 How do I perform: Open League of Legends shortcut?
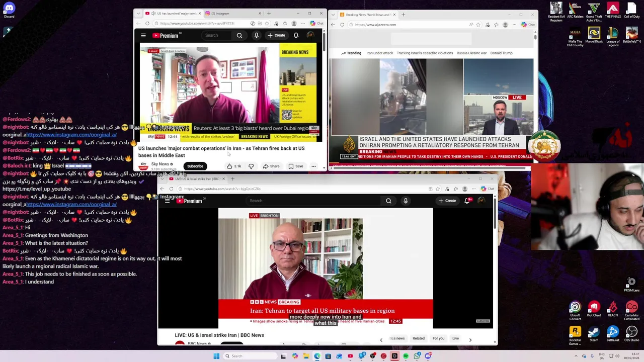click(613, 38)
